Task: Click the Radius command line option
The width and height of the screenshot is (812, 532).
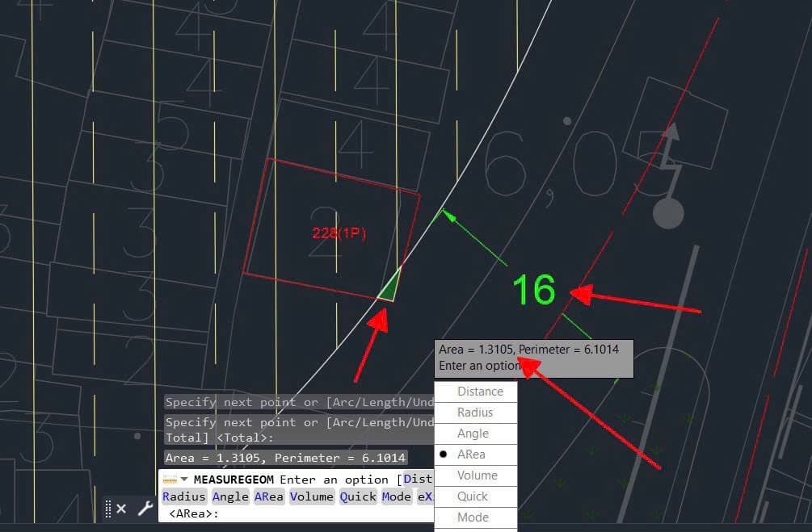Action: [184, 496]
